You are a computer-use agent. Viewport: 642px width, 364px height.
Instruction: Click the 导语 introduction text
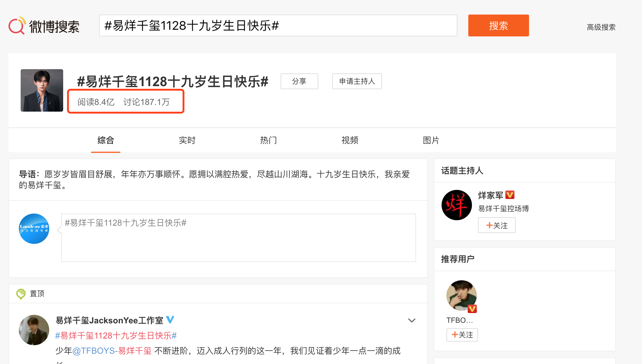214,180
